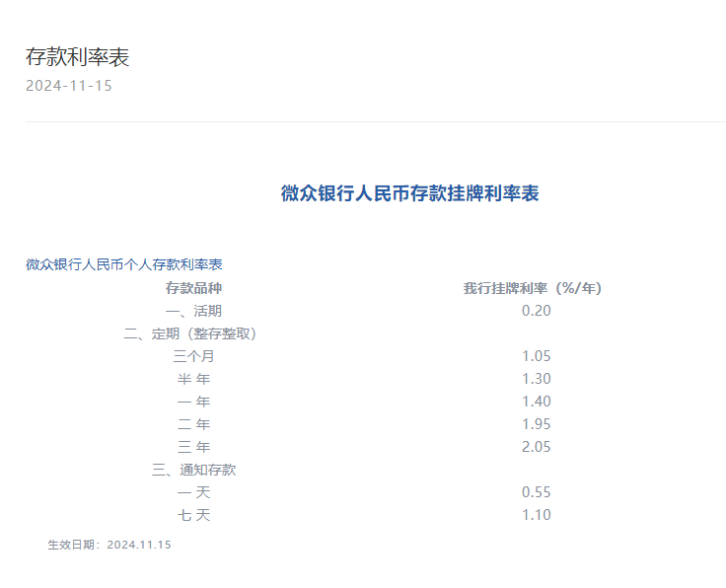Click the 一 天 notice deposit label
This screenshot has width=726, height=588.
(x=193, y=492)
